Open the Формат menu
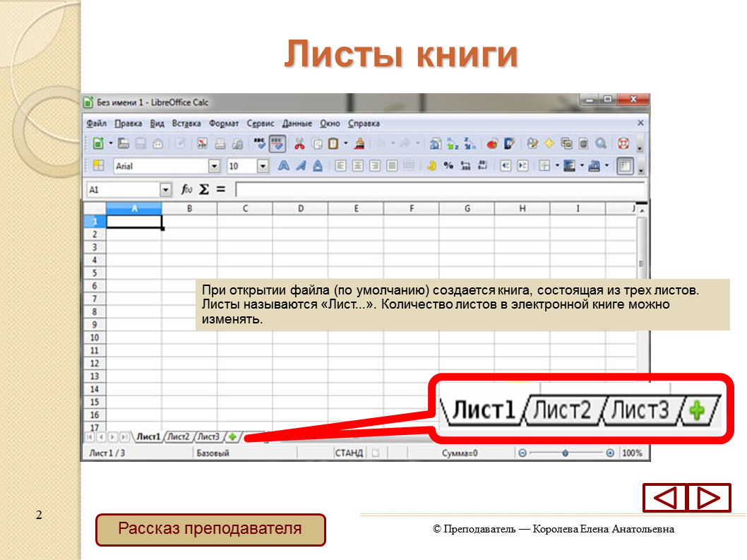Screen dimensions: 747x560 223,124
